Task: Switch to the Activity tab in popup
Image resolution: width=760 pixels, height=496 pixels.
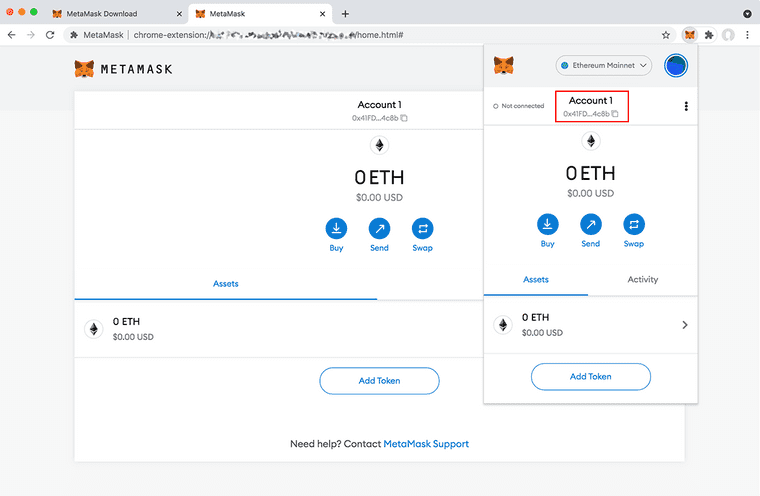Action: [x=643, y=280]
